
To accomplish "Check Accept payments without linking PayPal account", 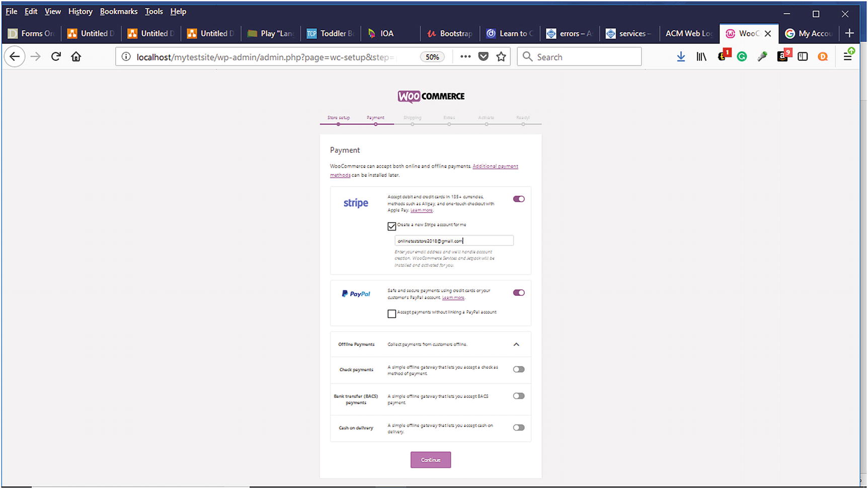I will 391,314.
